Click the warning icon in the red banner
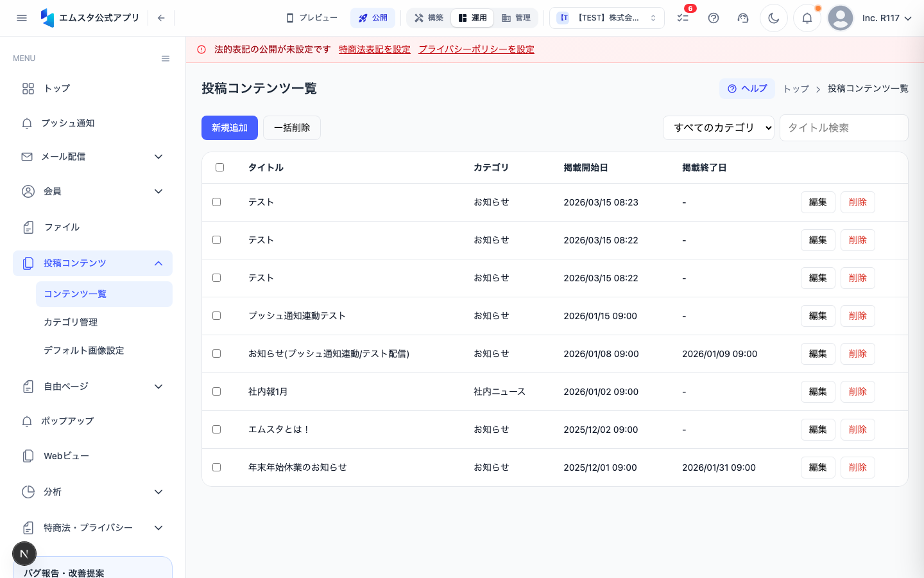Image resolution: width=924 pixels, height=578 pixels. 201,49
